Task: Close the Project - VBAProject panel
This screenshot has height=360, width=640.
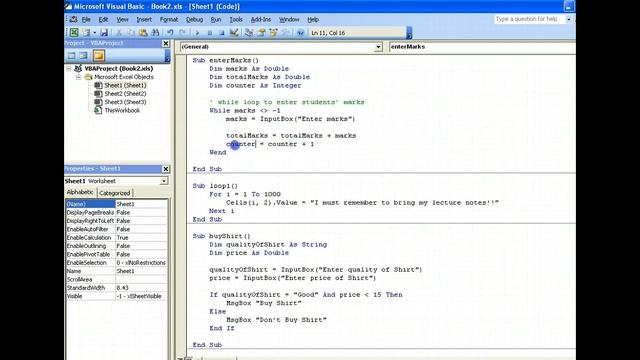Action: point(166,43)
